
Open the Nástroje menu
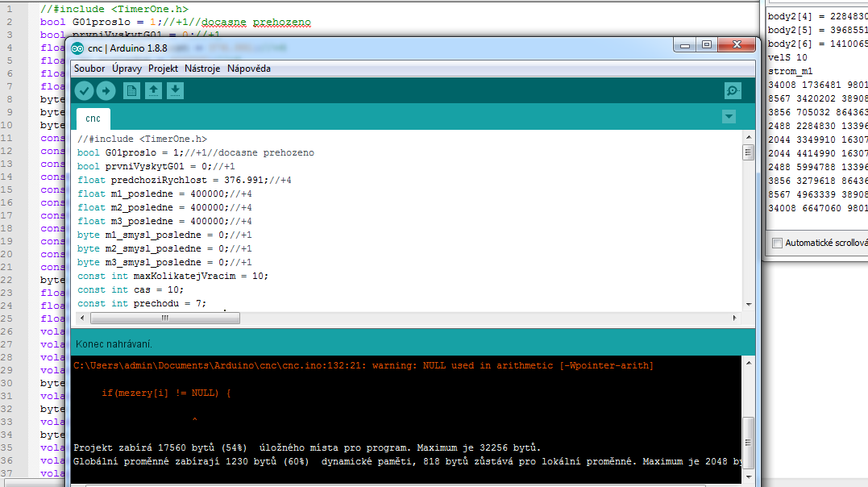coord(202,69)
